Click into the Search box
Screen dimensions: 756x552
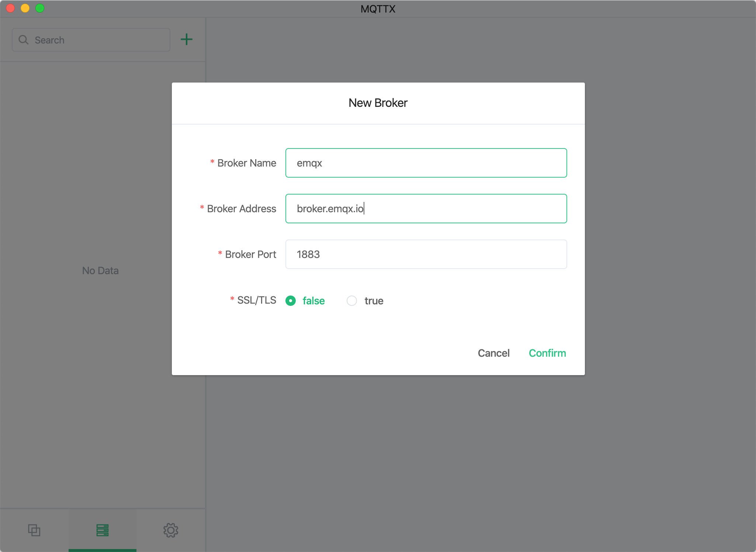click(90, 39)
